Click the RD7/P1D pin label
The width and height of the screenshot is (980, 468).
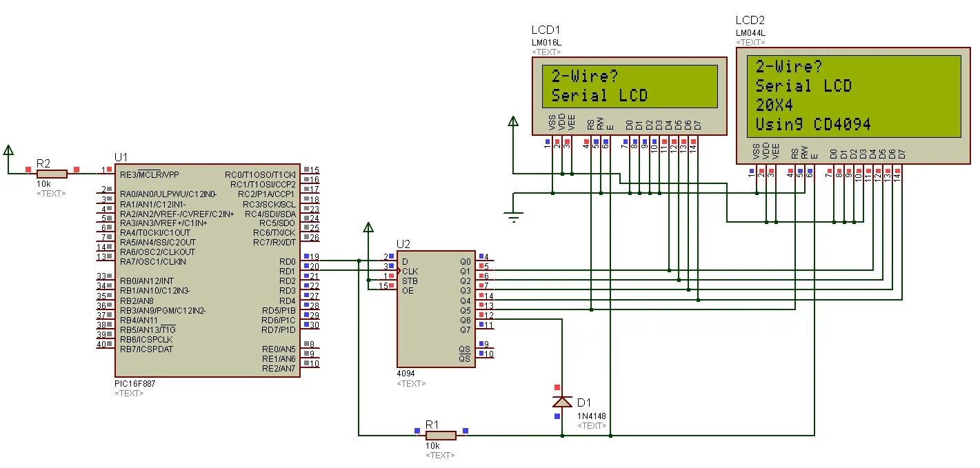278,329
